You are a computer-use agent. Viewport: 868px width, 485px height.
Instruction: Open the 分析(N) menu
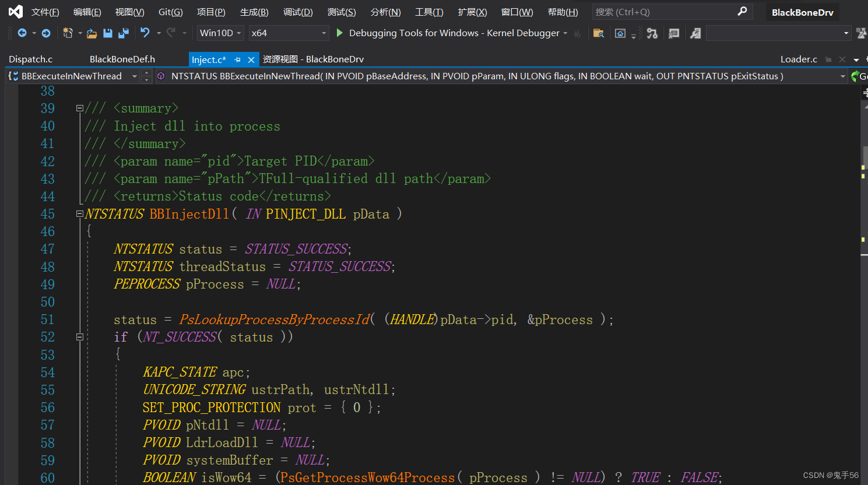coord(385,12)
